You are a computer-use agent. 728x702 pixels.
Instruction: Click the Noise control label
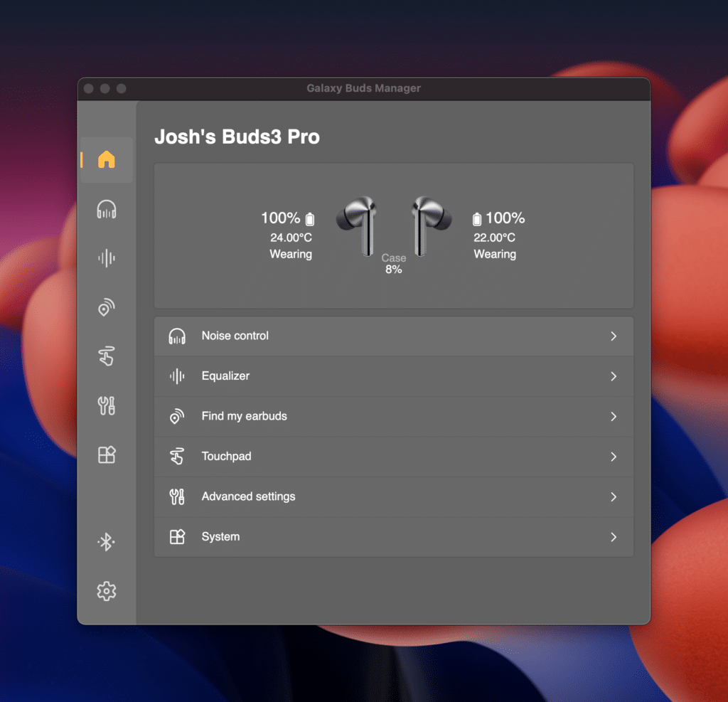(x=235, y=336)
